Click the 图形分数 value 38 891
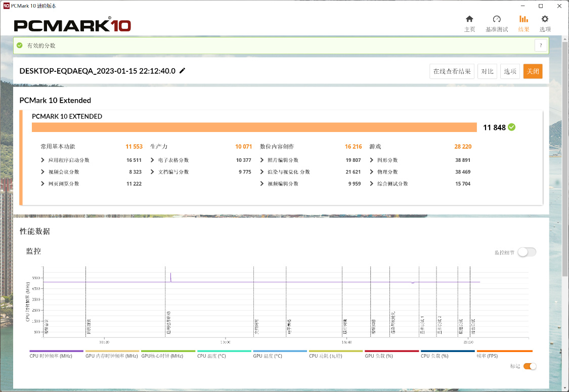Viewport: 569px width, 392px height. [463, 160]
